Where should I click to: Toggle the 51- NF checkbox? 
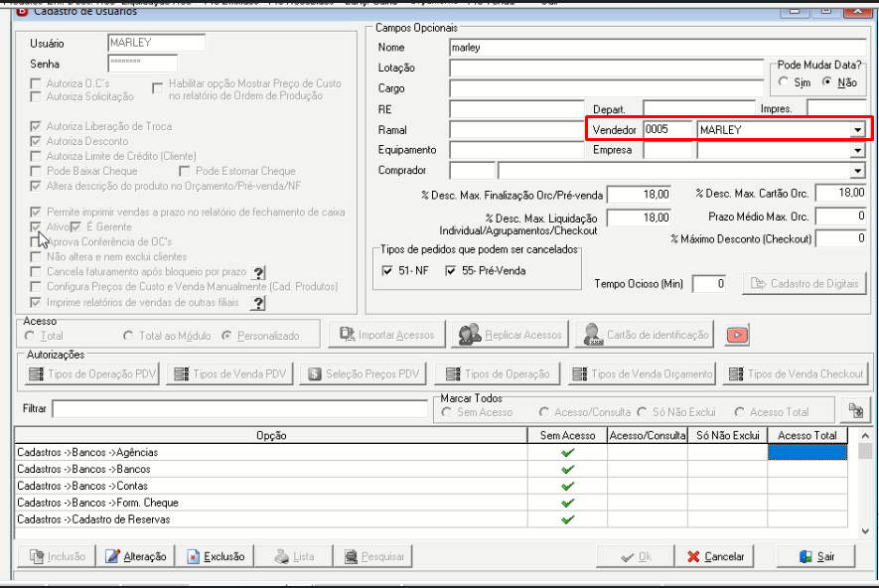click(x=386, y=271)
